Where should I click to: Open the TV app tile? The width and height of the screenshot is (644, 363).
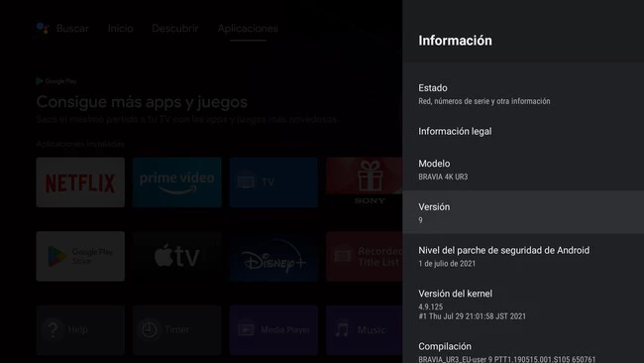tap(273, 182)
